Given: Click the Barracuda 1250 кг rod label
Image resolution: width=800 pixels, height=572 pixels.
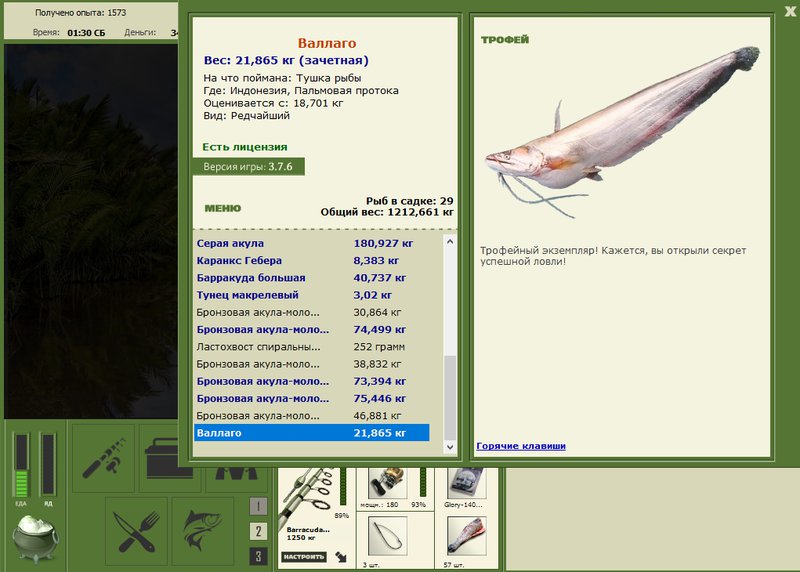Looking at the screenshot, I should coord(308,533).
